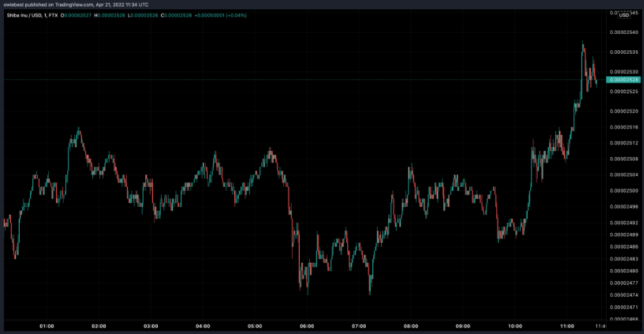Click the +0.00000001 (+0.04%) change value
The image size is (644, 334).
tap(221, 16)
